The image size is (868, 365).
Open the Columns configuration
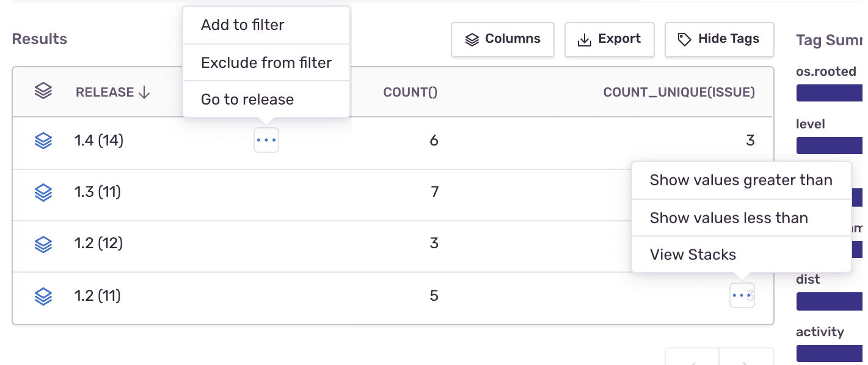tap(502, 39)
